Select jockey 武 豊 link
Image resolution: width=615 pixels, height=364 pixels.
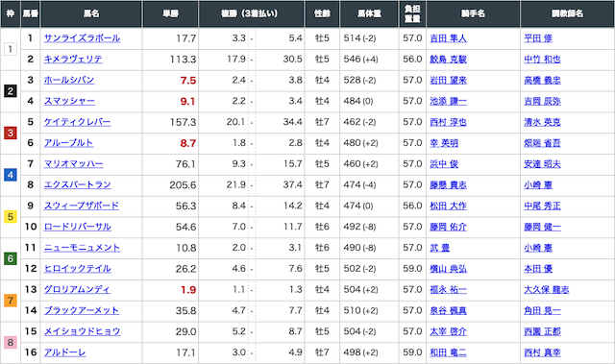click(x=440, y=248)
